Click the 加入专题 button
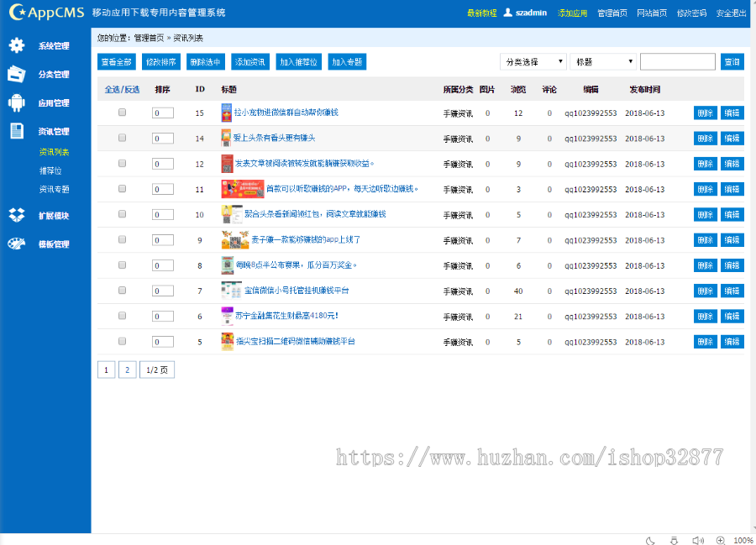The image size is (756, 545). pos(347,61)
